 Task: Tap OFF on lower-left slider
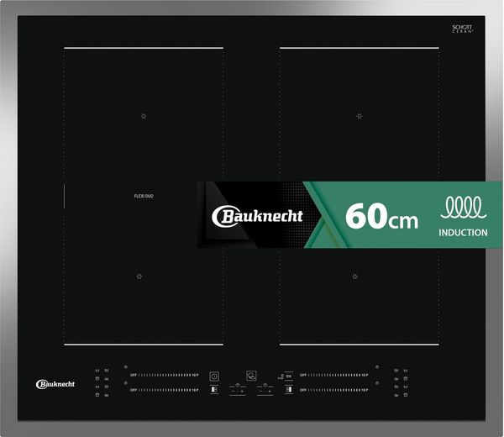coord(134,390)
